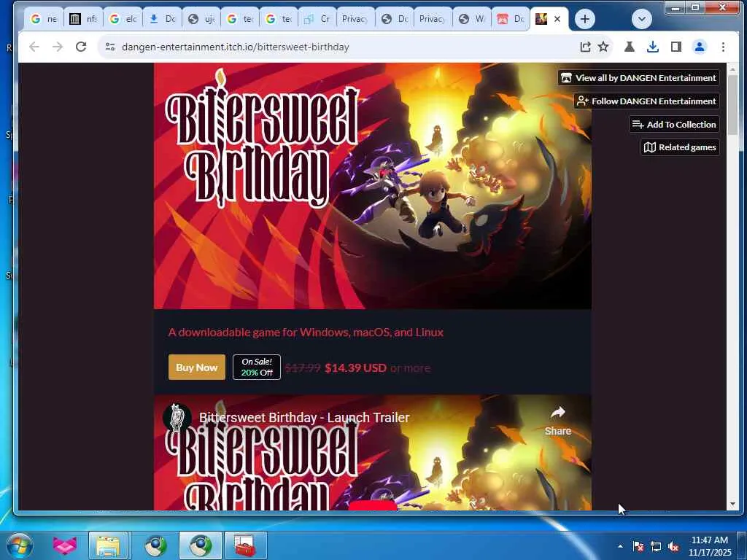Screen dimensions: 747x560
Task: Open a new tab with the plus button
Action: 584,19
